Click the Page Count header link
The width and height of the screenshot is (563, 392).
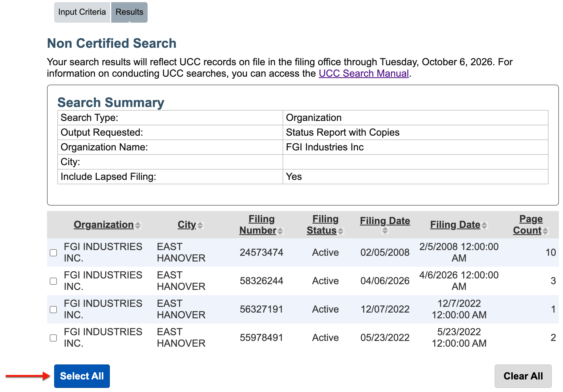click(528, 225)
